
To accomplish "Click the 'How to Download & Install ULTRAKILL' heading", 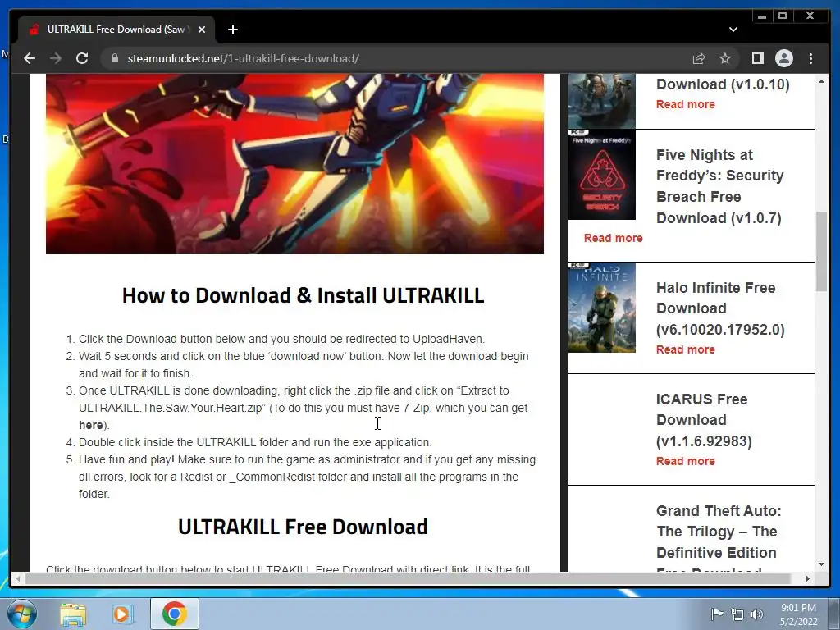I will pyautogui.click(x=303, y=295).
